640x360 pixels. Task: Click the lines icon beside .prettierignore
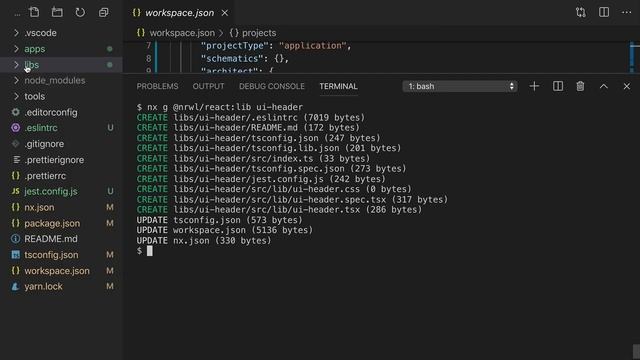[16, 160]
